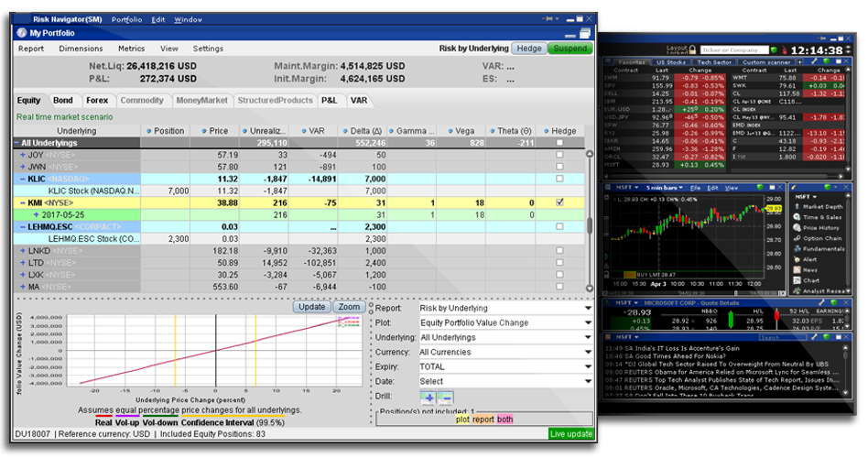Viewport: 868px width, 458px height.
Task: Click the Drill down plus icon
Action: 428,398
